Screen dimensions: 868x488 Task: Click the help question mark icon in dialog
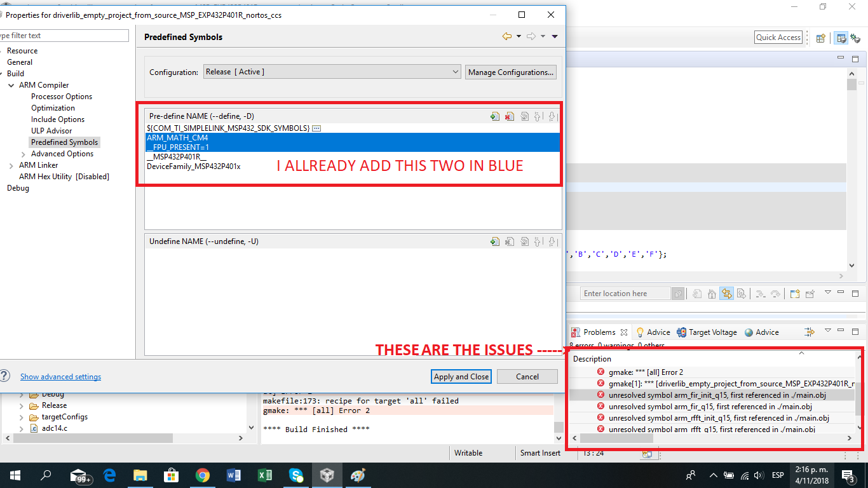point(4,376)
